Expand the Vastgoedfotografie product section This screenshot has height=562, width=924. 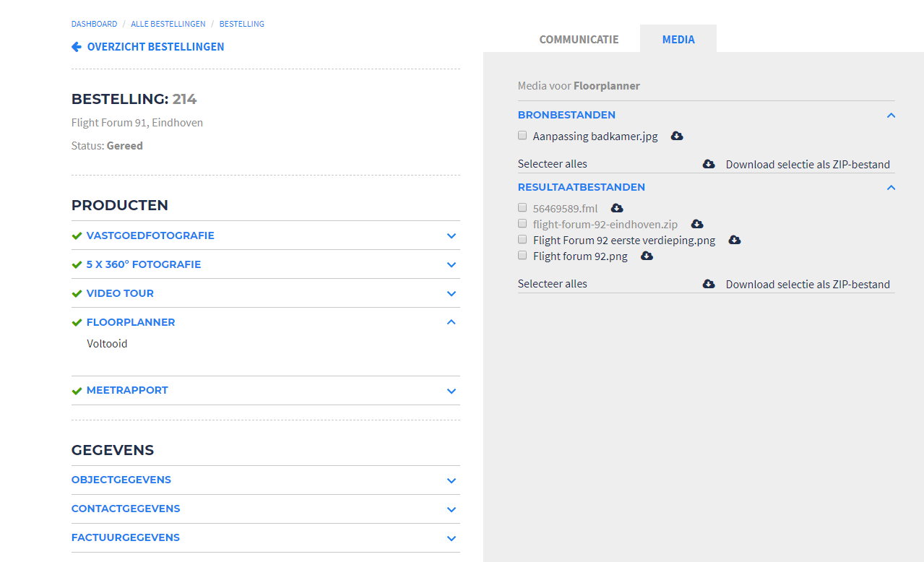(x=452, y=235)
